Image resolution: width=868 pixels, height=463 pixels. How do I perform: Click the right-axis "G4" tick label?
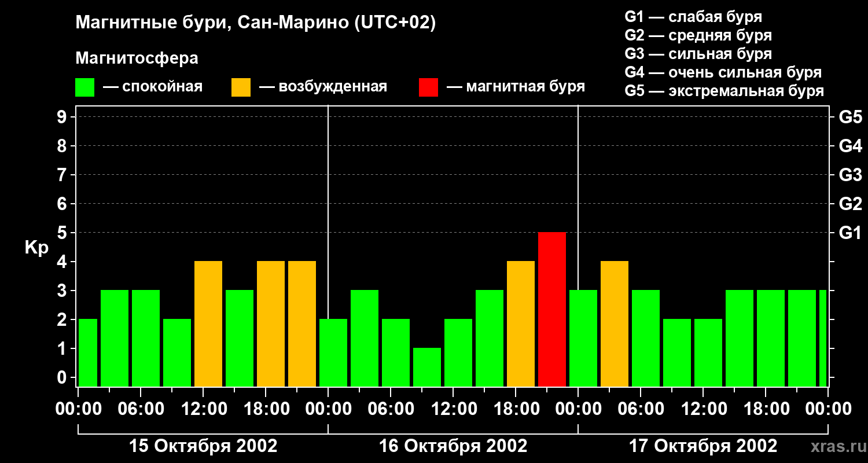[851, 146]
